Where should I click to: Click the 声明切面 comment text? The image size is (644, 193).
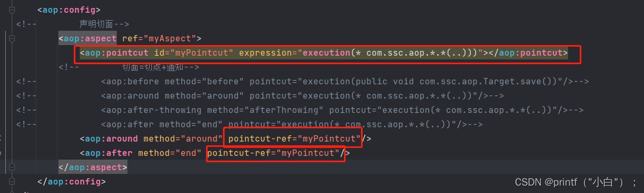point(96,24)
